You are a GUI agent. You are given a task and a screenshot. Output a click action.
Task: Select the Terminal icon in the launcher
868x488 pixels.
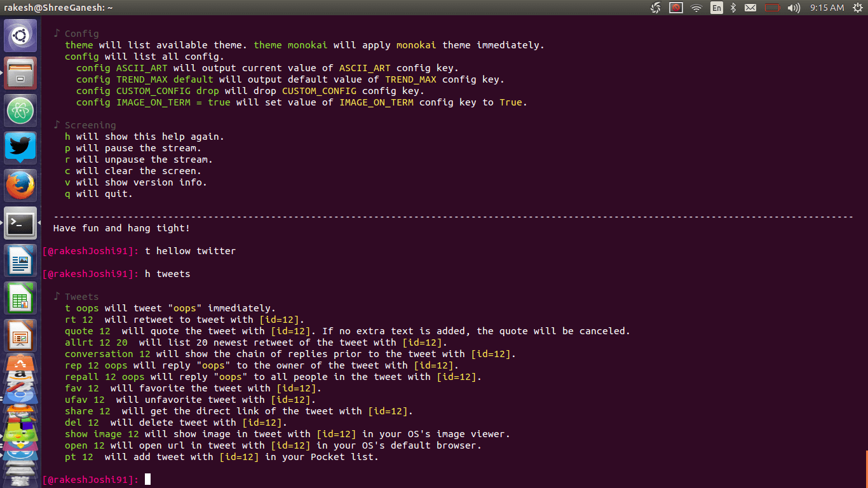(x=21, y=223)
